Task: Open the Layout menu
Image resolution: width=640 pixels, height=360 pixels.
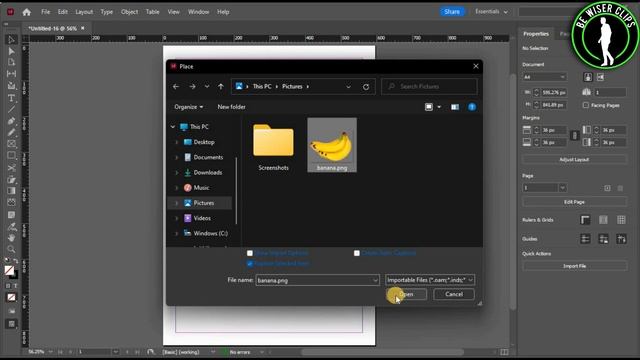Action: click(x=84, y=12)
